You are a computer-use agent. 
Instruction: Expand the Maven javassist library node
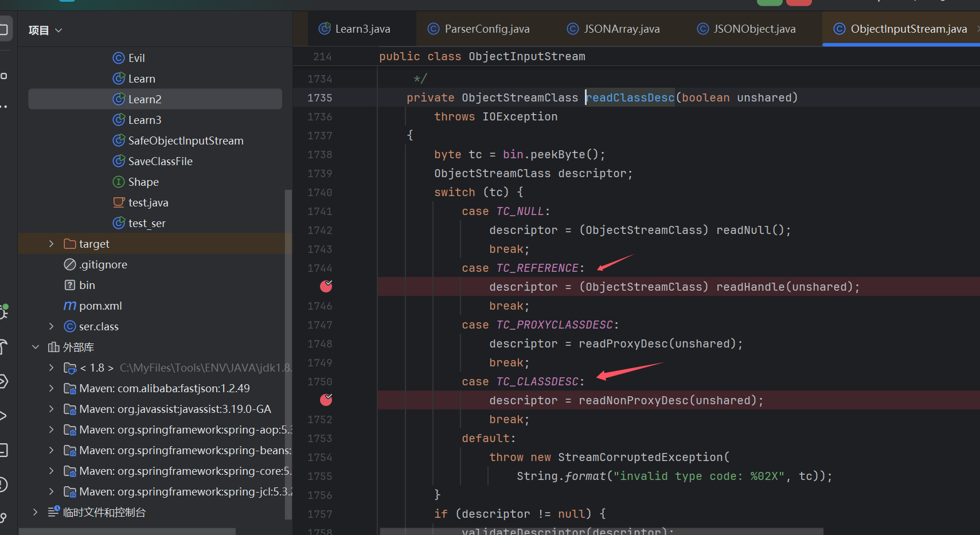pyautogui.click(x=52, y=409)
